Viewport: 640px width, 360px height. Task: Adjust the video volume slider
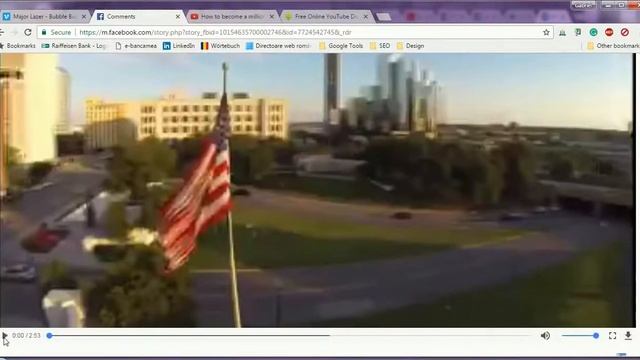pos(580,336)
